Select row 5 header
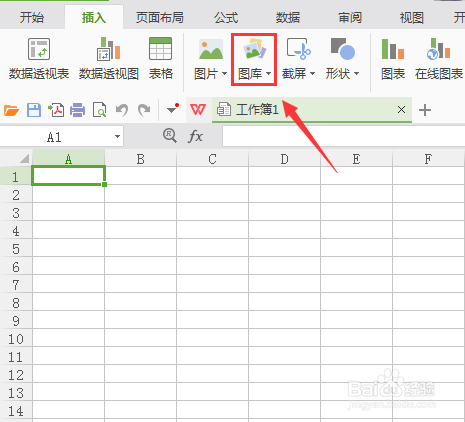The width and height of the screenshot is (465, 422). pyautogui.click(x=16, y=248)
